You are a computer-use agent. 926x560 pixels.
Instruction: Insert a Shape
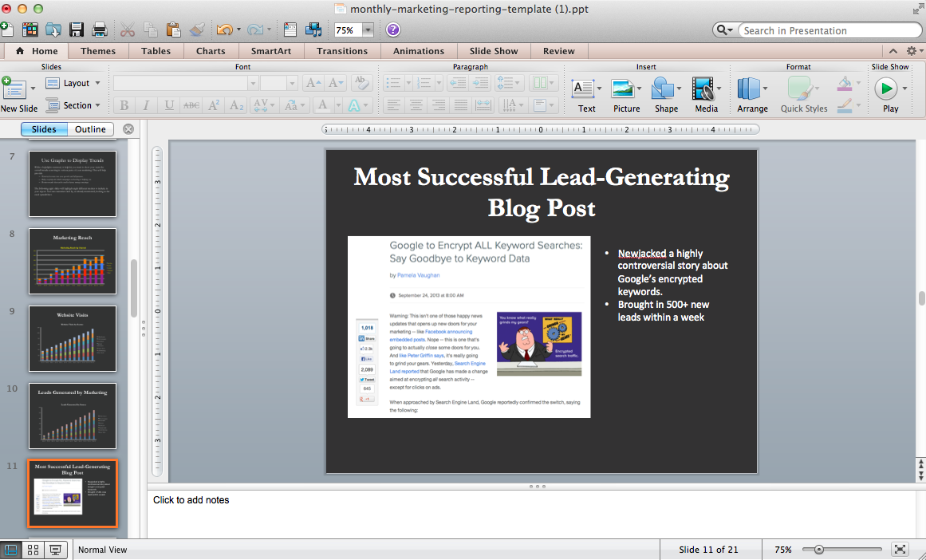(x=663, y=89)
